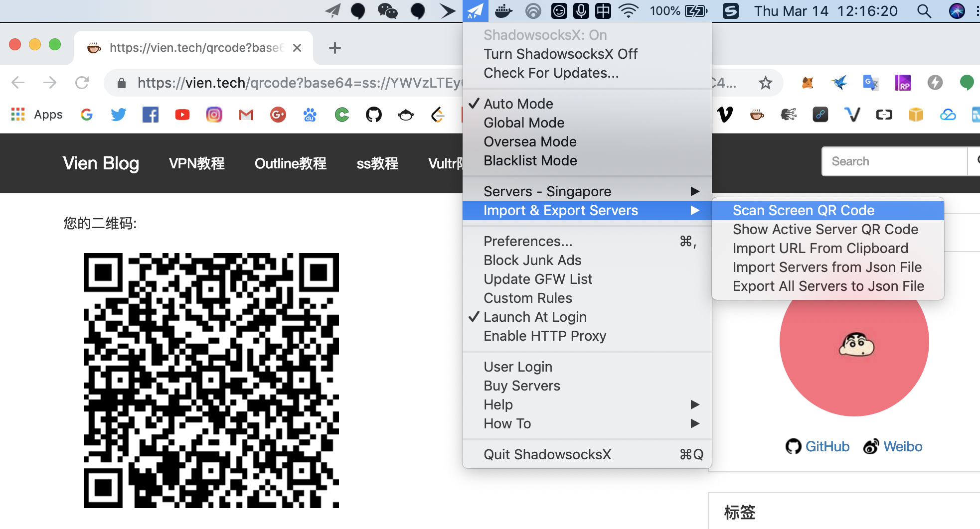Toggle Enable HTTP Proxy
The width and height of the screenshot is (980, 529).
tap(587, 336)
